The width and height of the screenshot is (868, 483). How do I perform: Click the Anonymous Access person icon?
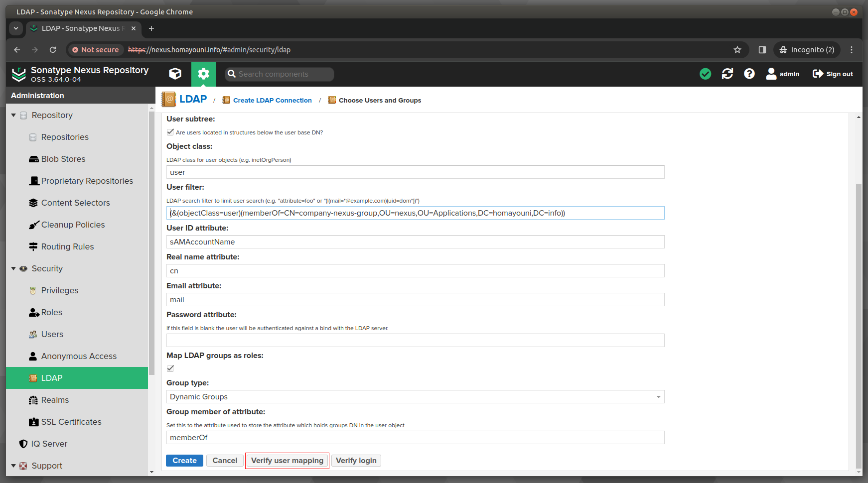tap(33, 356)
